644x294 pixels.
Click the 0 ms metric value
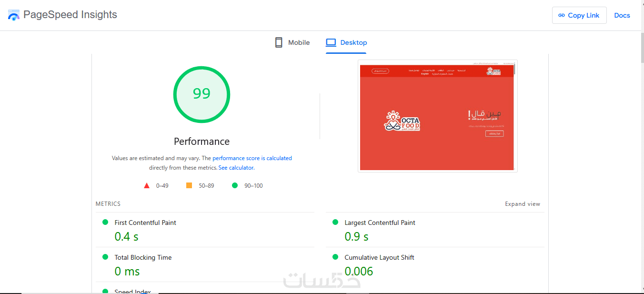127,271
